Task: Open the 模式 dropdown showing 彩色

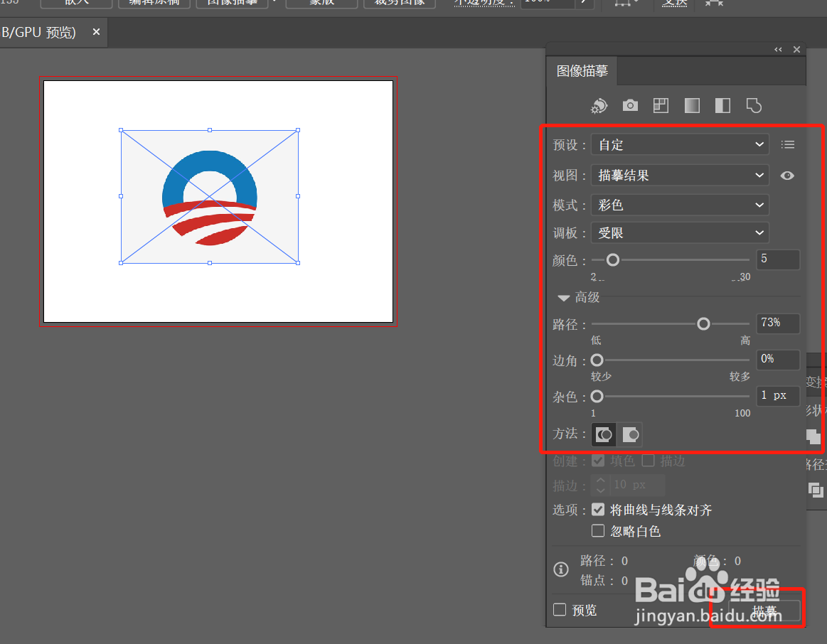Action: (680, 205)
